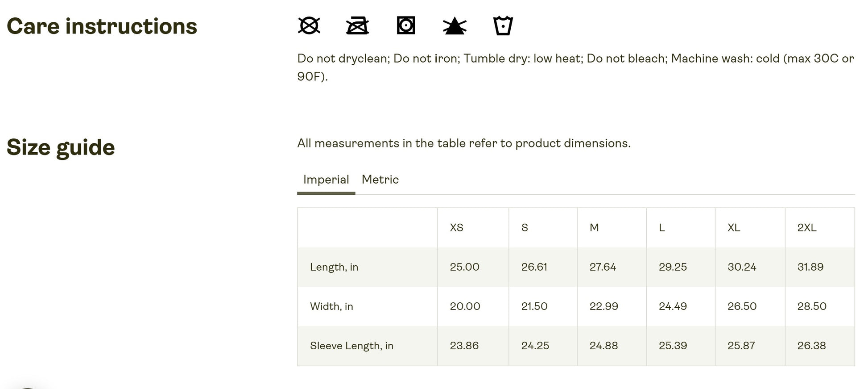This screenshot has width=868, height=389.
Task: Select the Imperial measurements tab
Action: click(x=326, y=180)
